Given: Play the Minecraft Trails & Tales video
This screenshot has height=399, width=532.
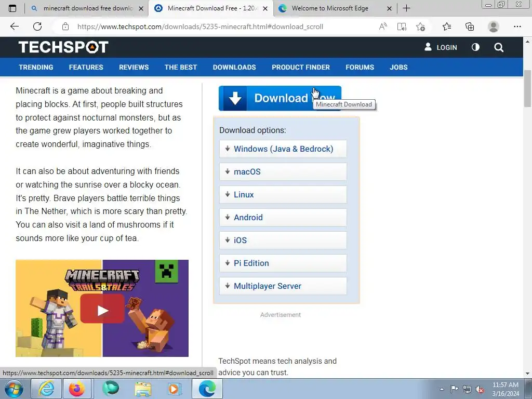Looking at the screenshot, I should 102,310.
